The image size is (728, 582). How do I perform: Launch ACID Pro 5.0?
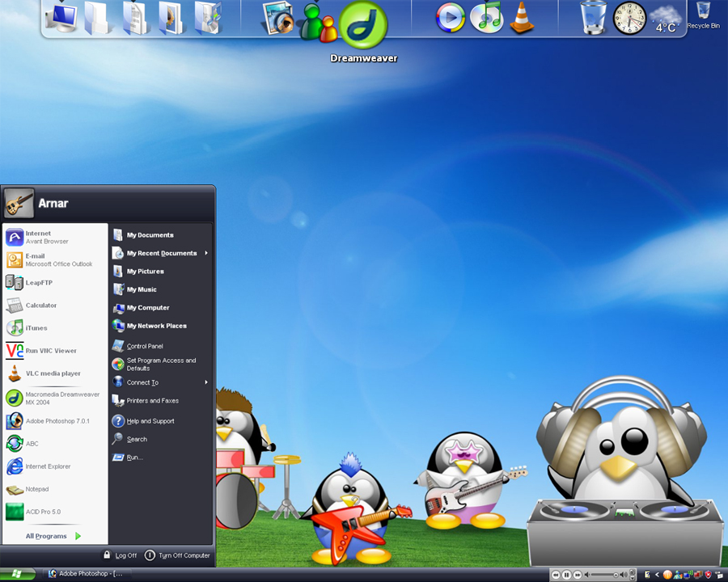pyautogui.click(x=55, y=512)
